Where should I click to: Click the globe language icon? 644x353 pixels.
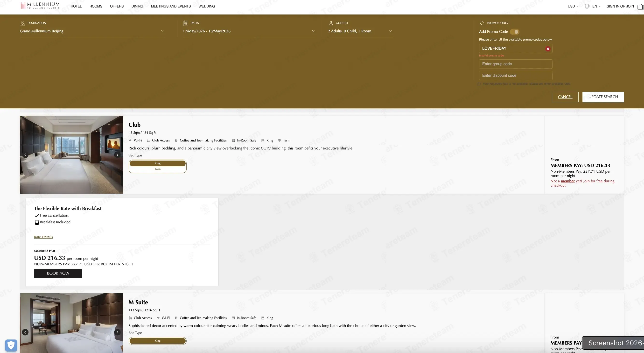point(587,6)
